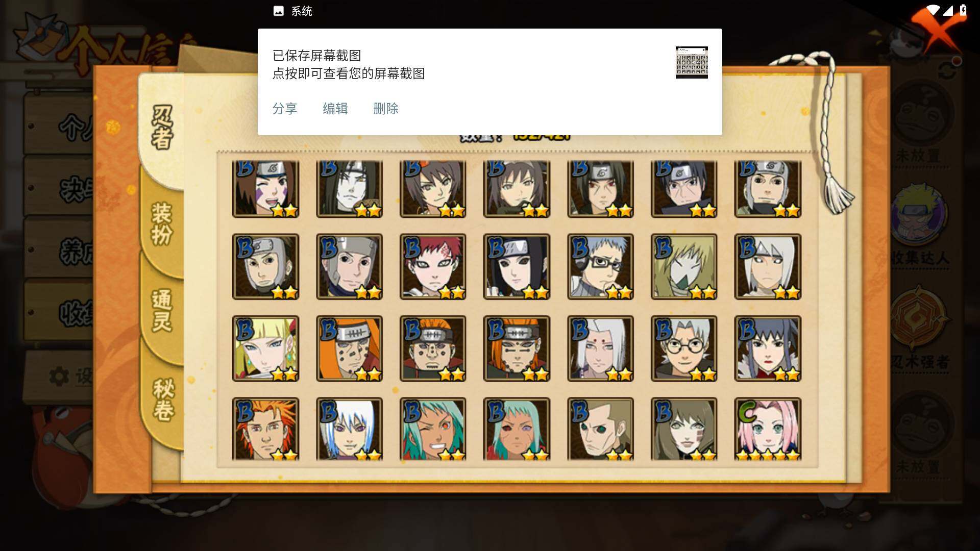Open the 收集达人 Naruto badge

pos(920,214)
